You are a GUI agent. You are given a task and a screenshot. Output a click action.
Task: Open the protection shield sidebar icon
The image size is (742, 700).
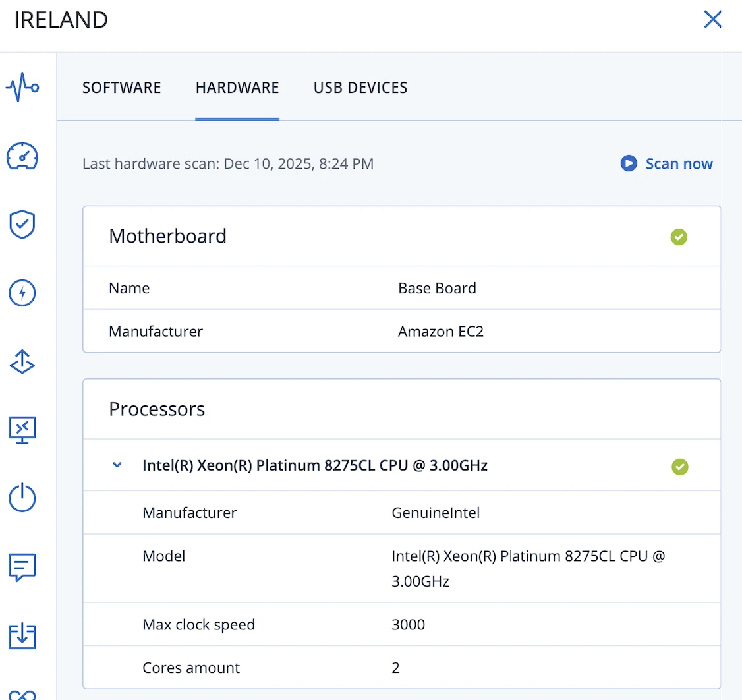[x=22, y=224]
